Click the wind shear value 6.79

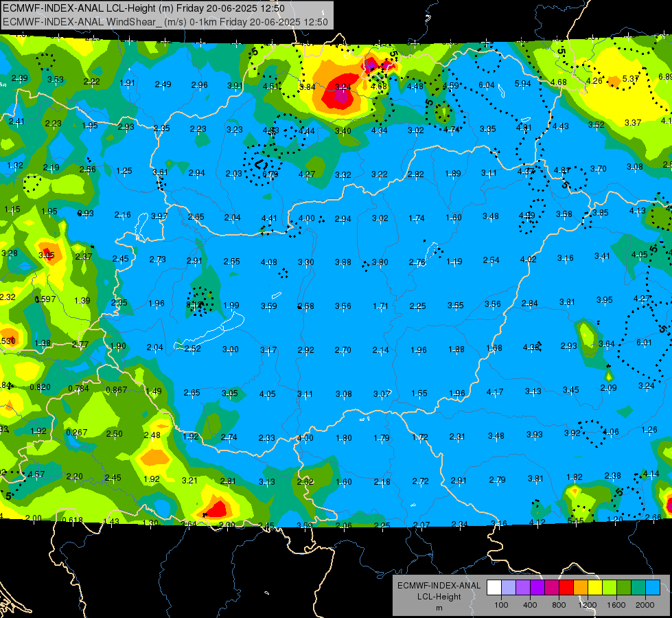pos(270,174)
